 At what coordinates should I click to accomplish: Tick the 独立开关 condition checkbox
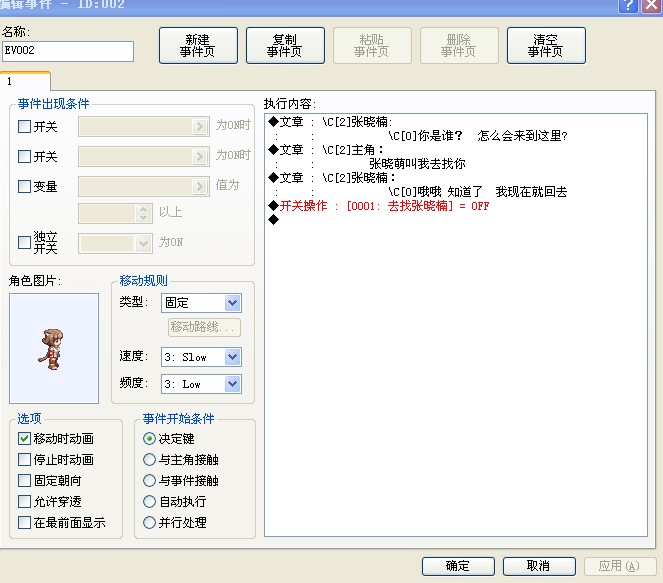pyautogui.click(x=25, y=242)
